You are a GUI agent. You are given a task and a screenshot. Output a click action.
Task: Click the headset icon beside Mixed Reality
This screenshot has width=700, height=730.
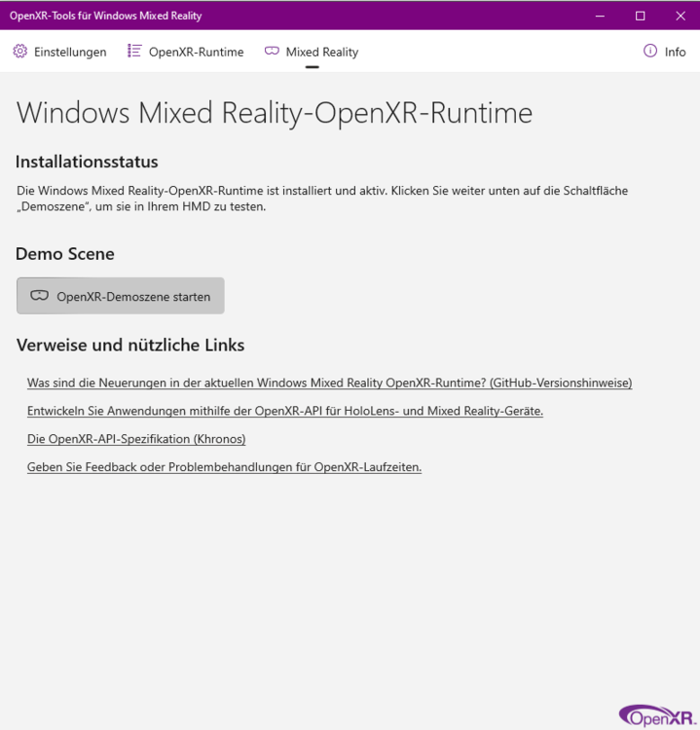pos(272,51)
